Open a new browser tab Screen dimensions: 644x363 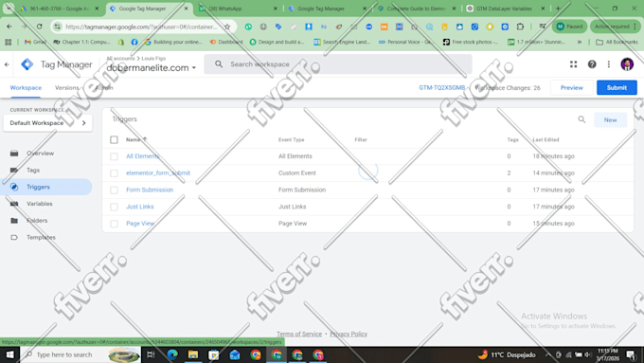[x=558, y=9]
